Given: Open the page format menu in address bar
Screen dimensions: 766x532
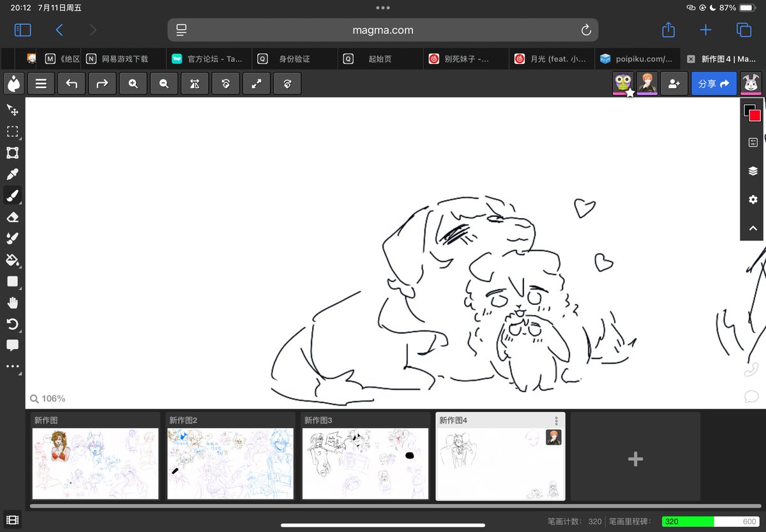Looking at the screenshot, I should (181, 30).
